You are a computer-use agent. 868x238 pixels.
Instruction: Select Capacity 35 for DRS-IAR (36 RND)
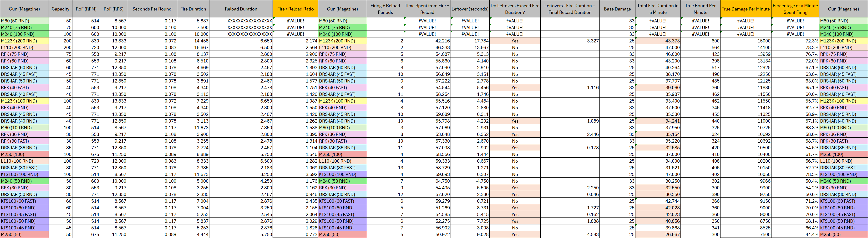pos(60,148)
